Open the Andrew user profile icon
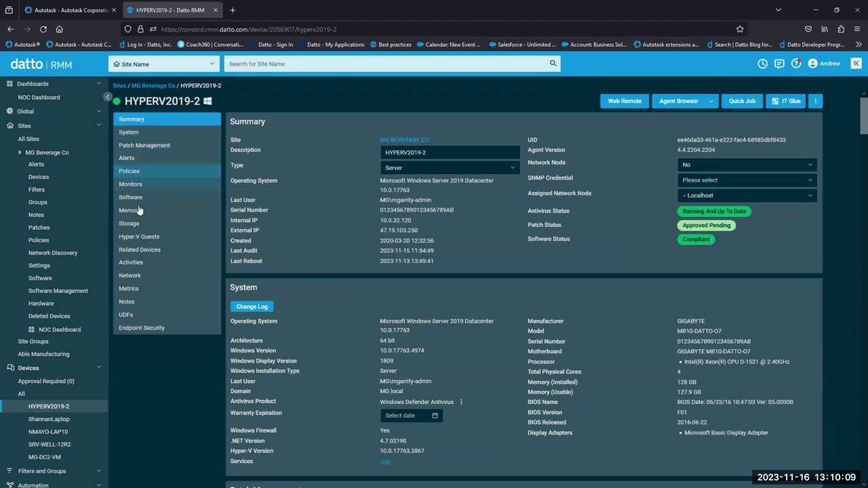The image size is (868, 488). click(812, 64)
